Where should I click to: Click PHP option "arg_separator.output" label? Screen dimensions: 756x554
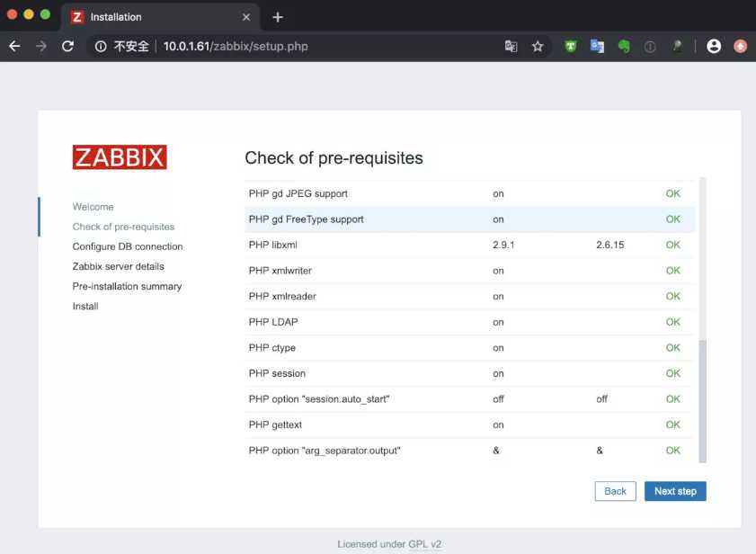tap(325, 451)
